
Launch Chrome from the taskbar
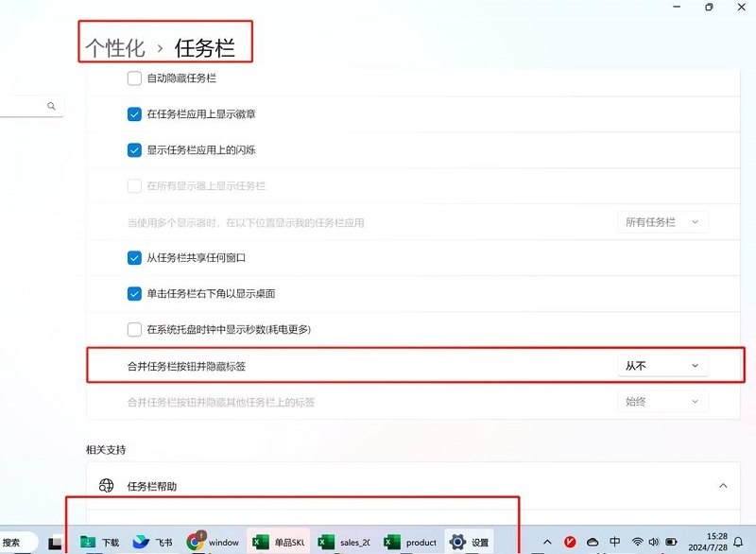click(196, 542)
